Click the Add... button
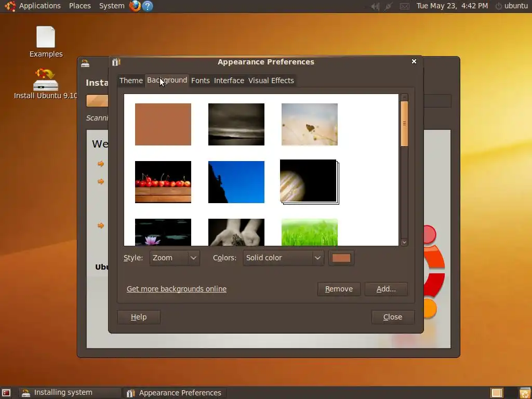 click(386, 289)
